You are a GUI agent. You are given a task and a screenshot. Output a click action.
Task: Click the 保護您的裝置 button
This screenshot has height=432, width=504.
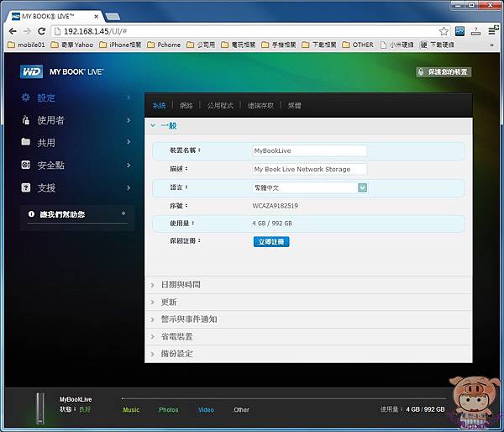pos(444,71)
